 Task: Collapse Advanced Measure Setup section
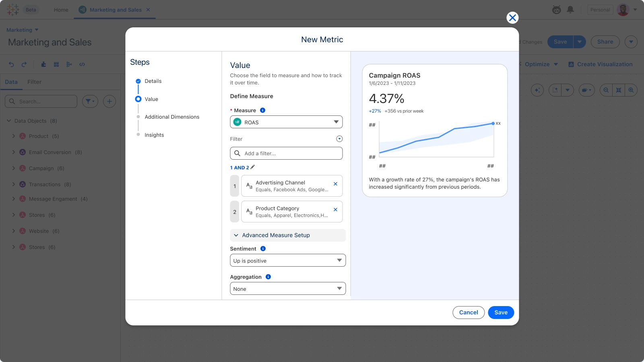tap(288, 235)
